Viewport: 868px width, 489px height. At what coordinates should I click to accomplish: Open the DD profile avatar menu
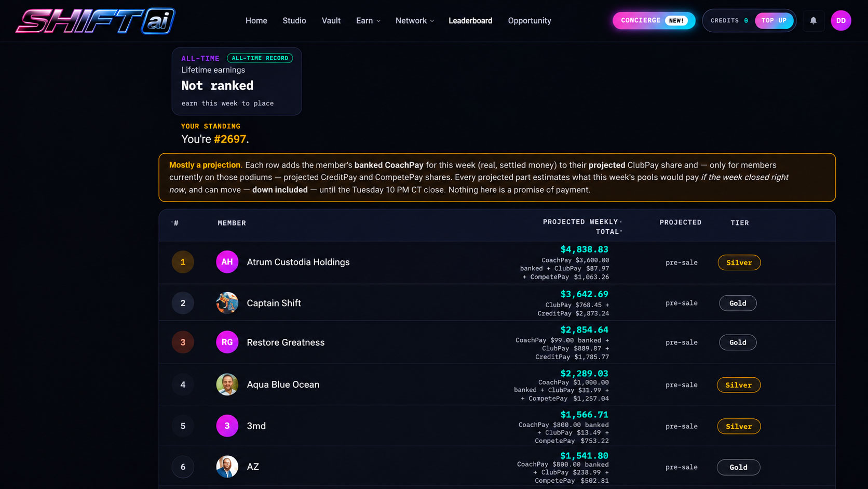click(841, 21)
